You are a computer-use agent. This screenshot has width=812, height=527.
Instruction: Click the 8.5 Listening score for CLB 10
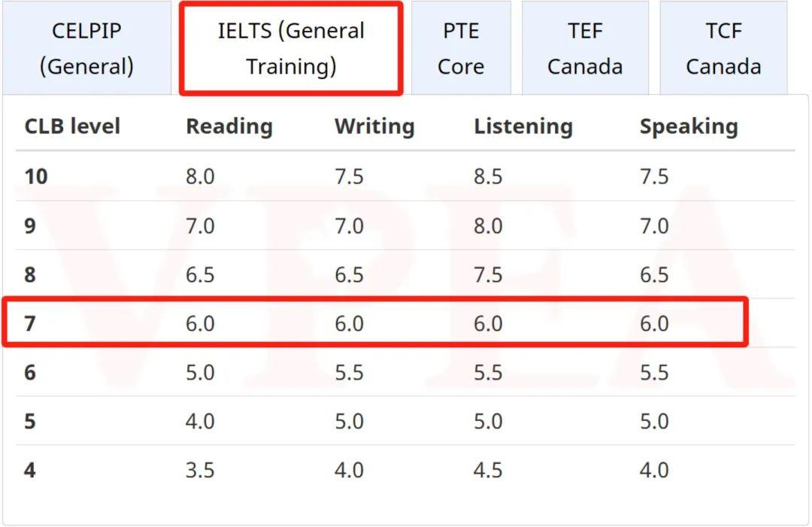click(488, 177)
